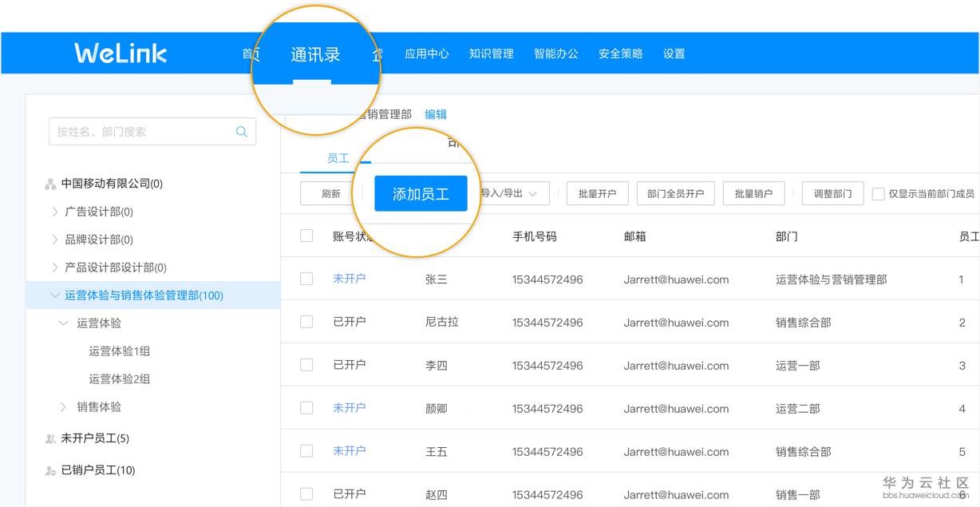Click the name 李四 in the table

click(437, 366)
